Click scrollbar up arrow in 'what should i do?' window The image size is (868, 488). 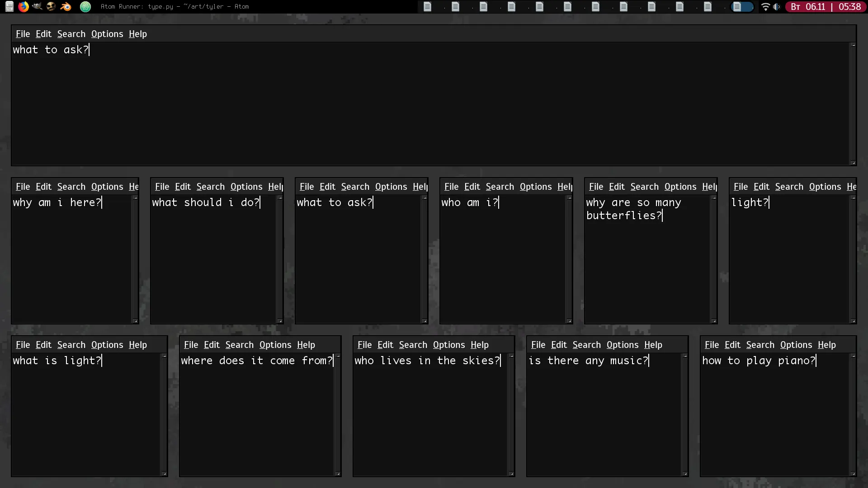click(x=280, y=198)
